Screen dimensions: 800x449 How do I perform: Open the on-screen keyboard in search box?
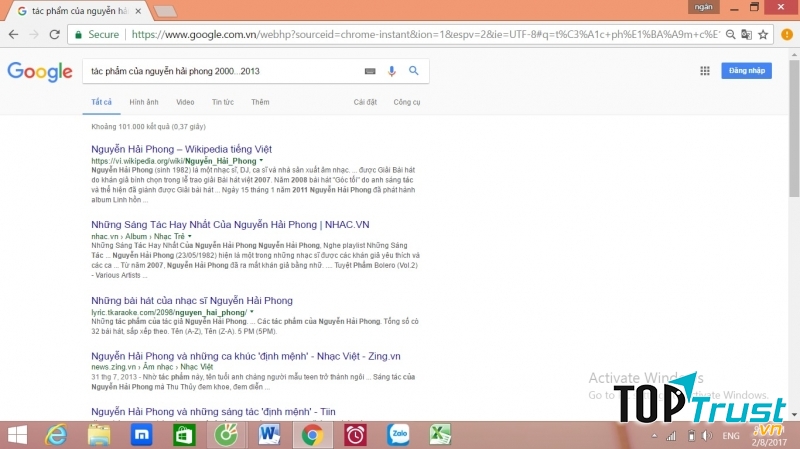tap(370, 71)
